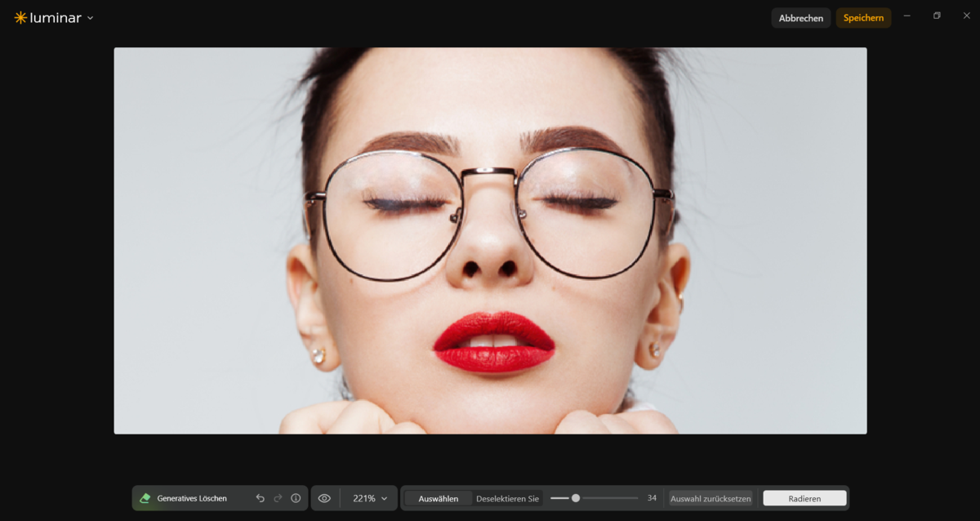Click the Generatives Löschen tool label
Image resolution: width=980 pixels, height=521 pixels.
(192, 498)
